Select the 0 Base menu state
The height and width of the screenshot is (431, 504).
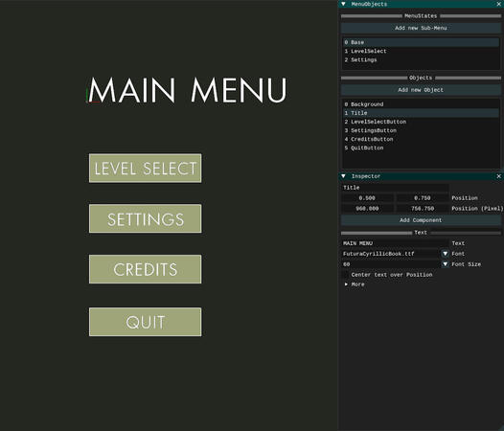(421, 42)
